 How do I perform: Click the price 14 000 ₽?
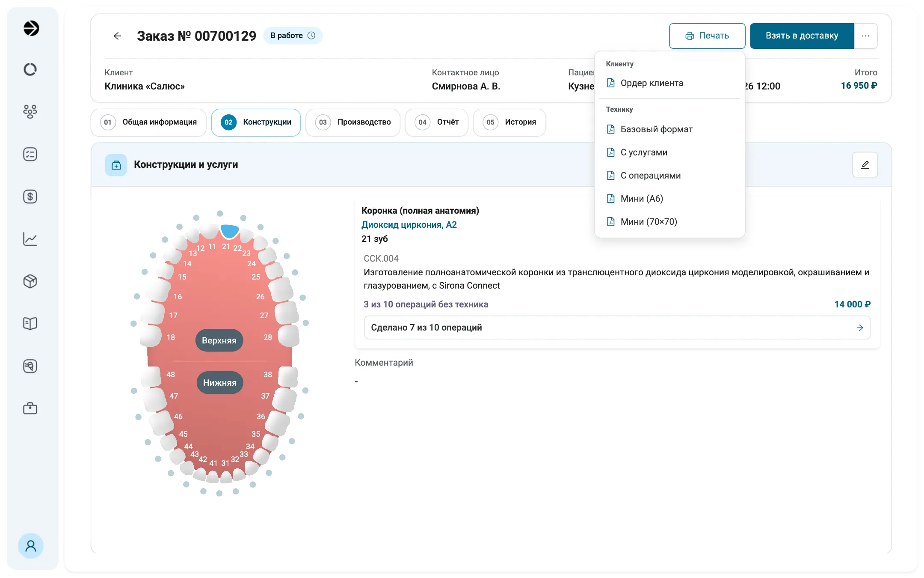tap(852, 304)
